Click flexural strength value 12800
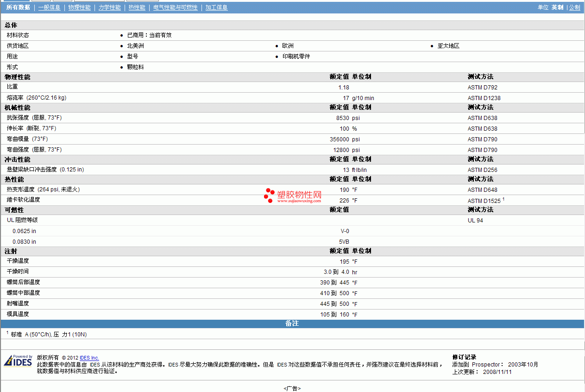Image resolution: width=585 pixels, height=392 pixels. (341, 150)
